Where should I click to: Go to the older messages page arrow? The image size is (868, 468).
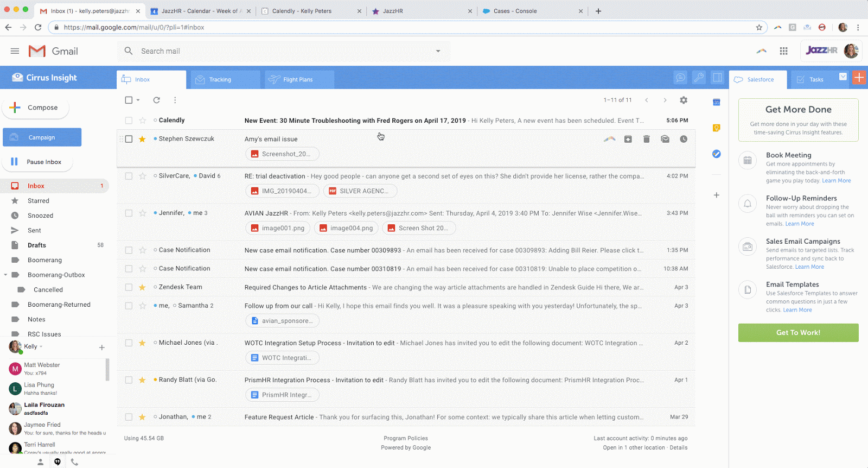pos(665,100)
